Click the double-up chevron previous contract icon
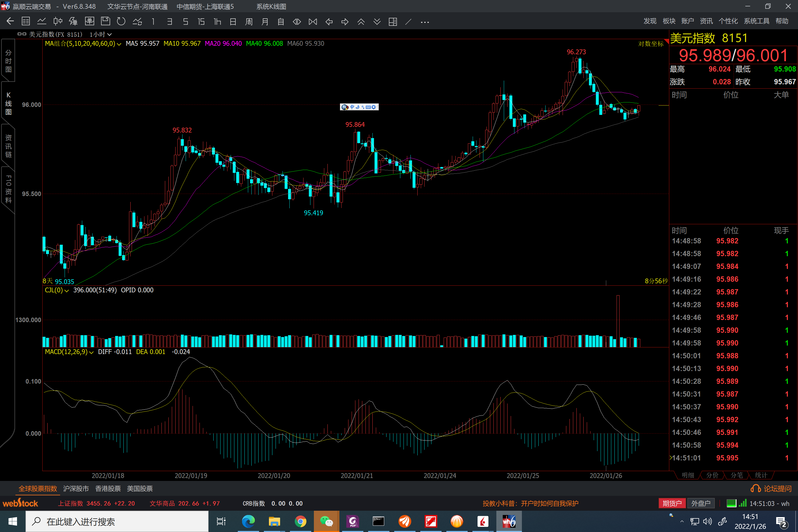This screenshot has width=798, height=532. tap(361, 21)
